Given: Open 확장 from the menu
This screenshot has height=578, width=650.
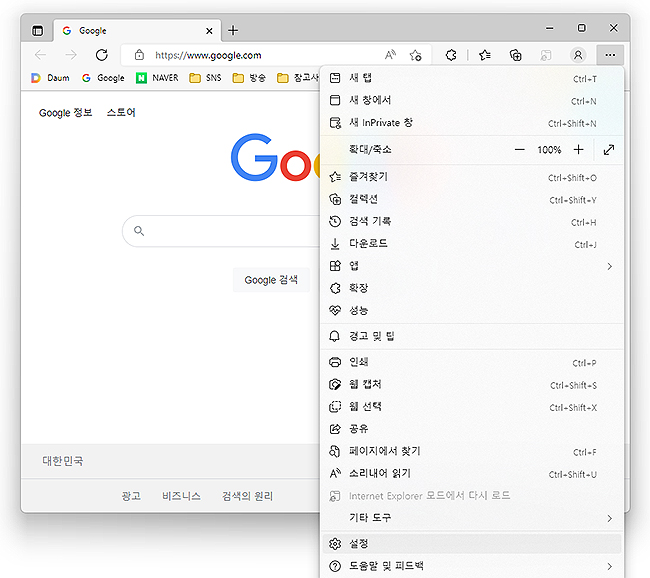Looking at the screenshot, I should tap(472, 288).
